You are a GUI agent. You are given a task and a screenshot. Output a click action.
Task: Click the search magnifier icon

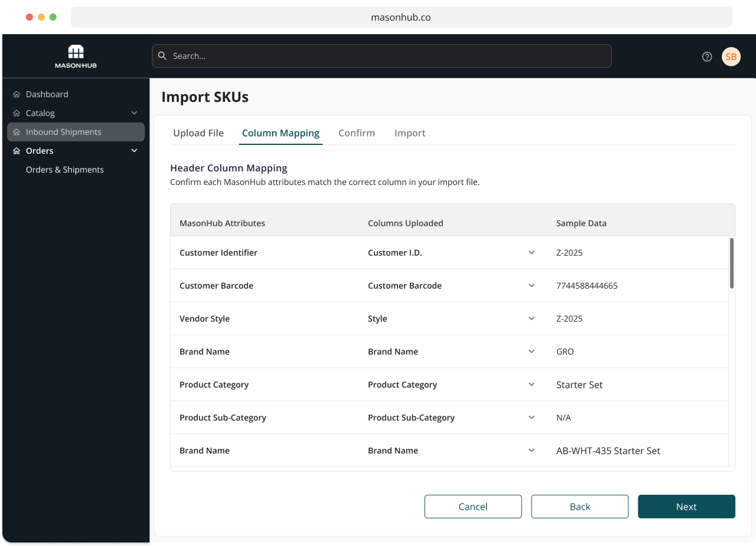tap(163, 56)
